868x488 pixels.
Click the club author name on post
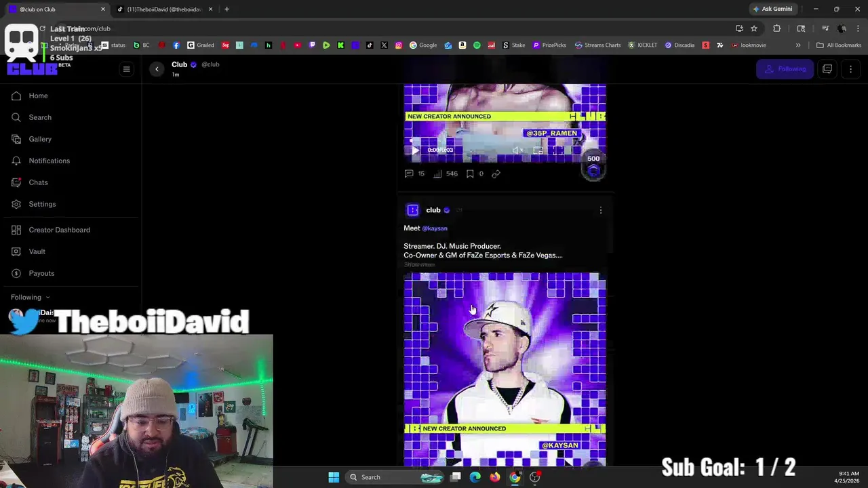point(433,210)
